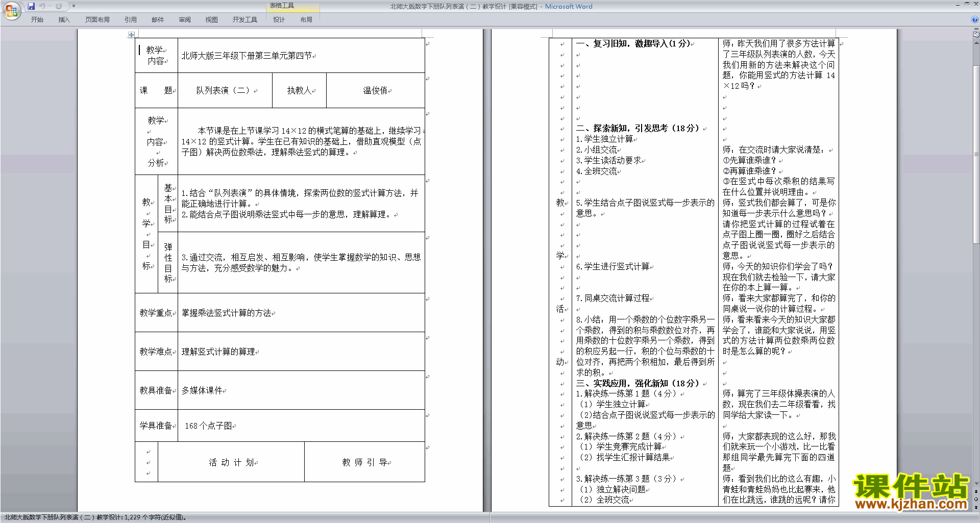The width and height of the screenshot is (980, 523).
Task: Click the '基本目标' vertical label cell
Action: pos(168,204)
